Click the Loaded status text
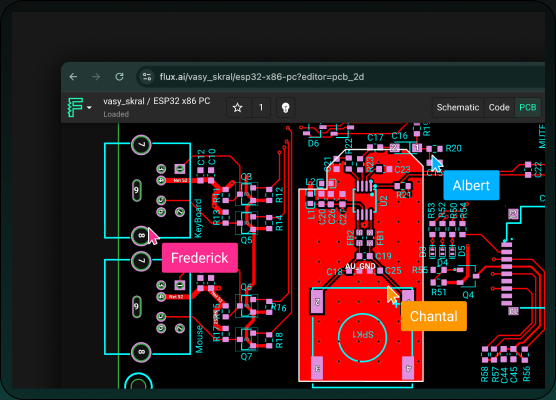The image size is (556, 400). [116, 114]
